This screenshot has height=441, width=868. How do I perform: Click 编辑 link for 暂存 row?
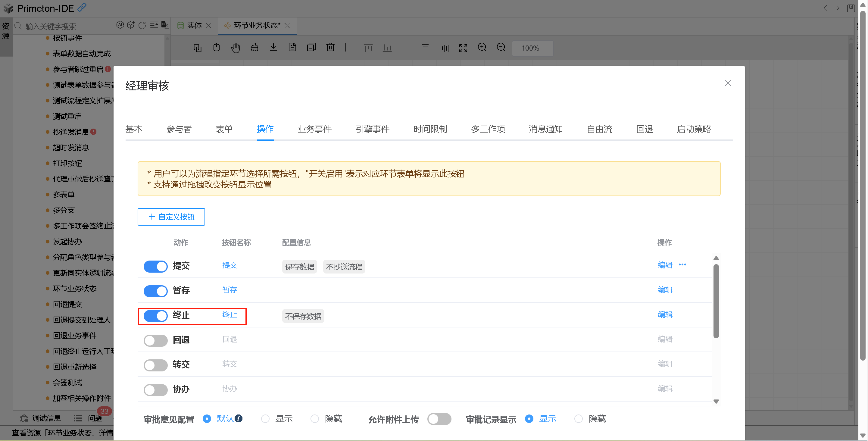pyautogui.click(x=665, y=290)
